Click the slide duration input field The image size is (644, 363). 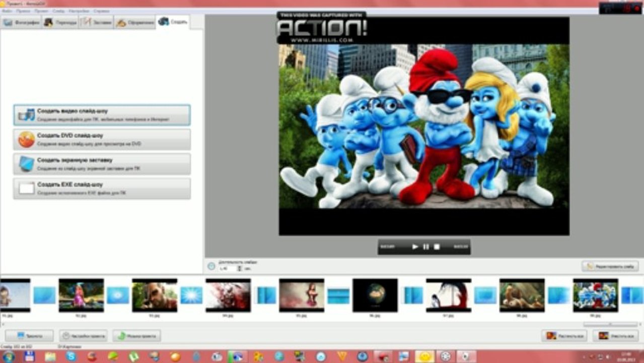pos(227,269)
